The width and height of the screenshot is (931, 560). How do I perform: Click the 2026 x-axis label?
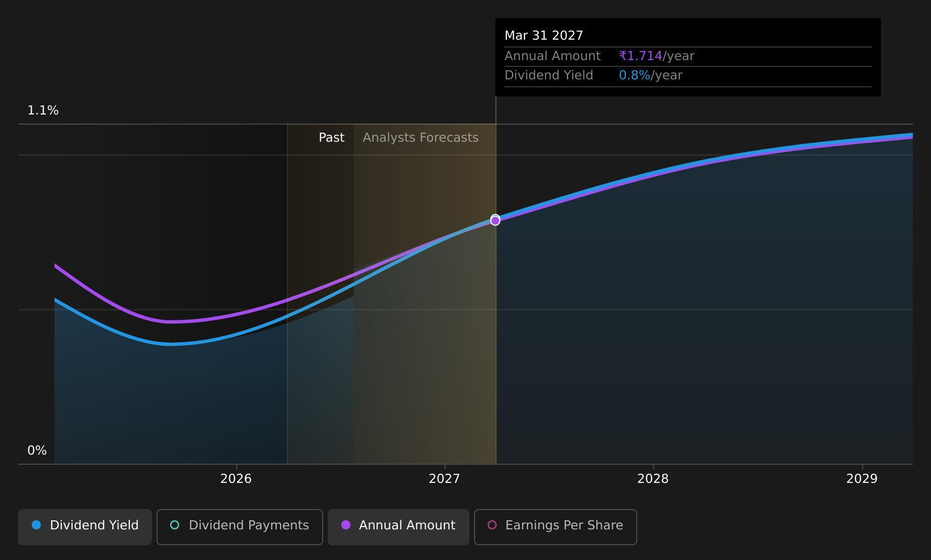pyautogui.click(x=236, y=479)
